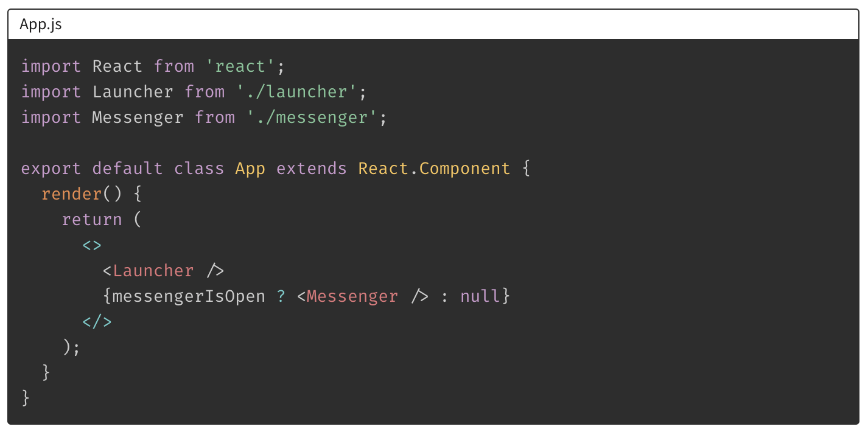868x432 pixels.
Task: Click the class keyword
Action: 199,169
